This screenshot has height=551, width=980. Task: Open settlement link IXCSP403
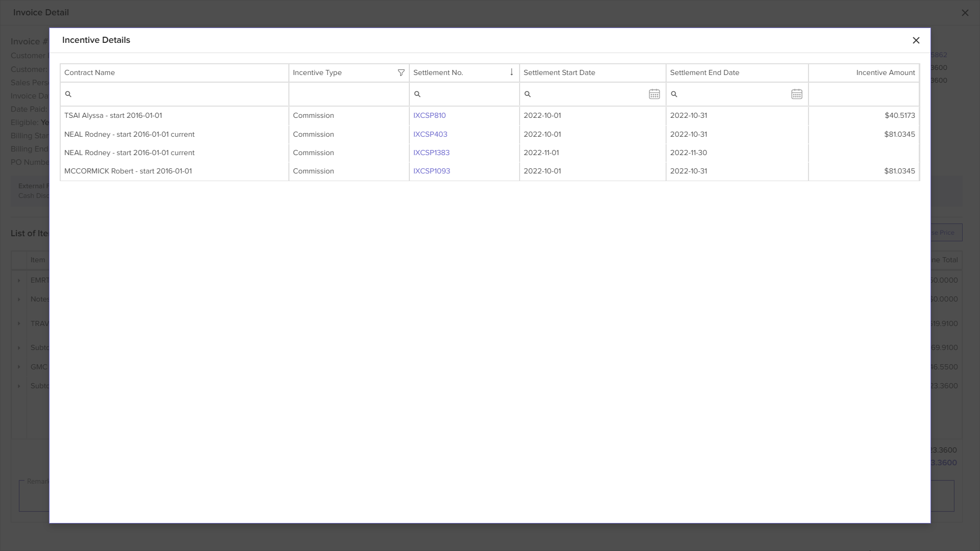pos(430,135)
